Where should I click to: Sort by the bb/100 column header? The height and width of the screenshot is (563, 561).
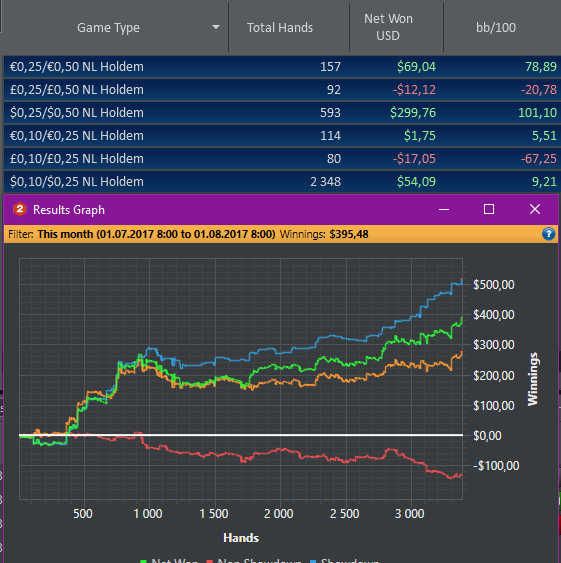click(x=496, y=28)
